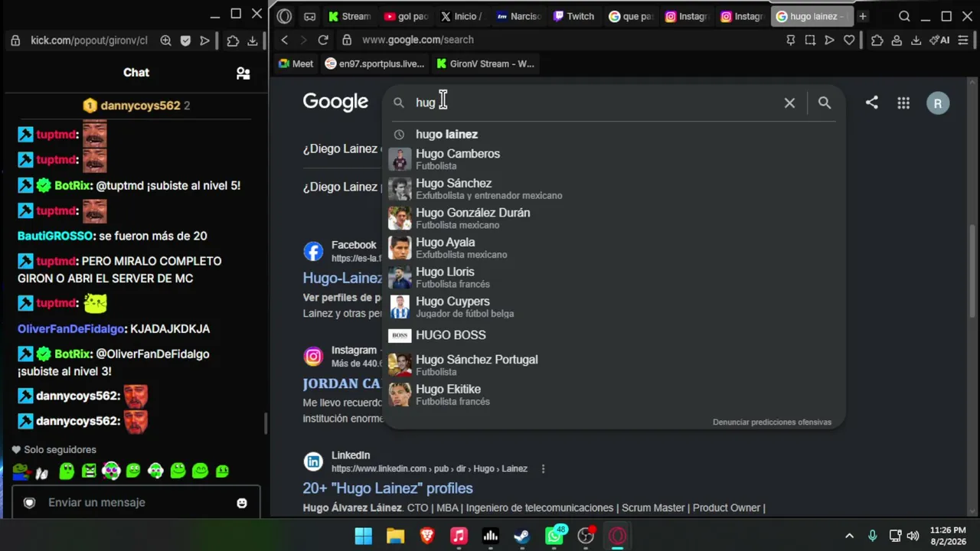
Task: Switch to the Narciso tab
Action: click(518, 16)
